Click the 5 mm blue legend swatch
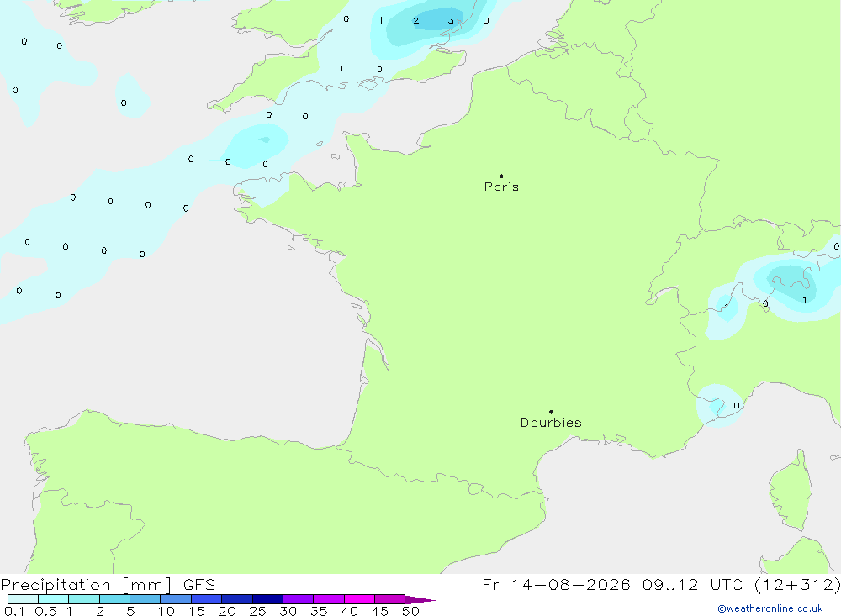This screenshot has width=841, height=616. 145,599
